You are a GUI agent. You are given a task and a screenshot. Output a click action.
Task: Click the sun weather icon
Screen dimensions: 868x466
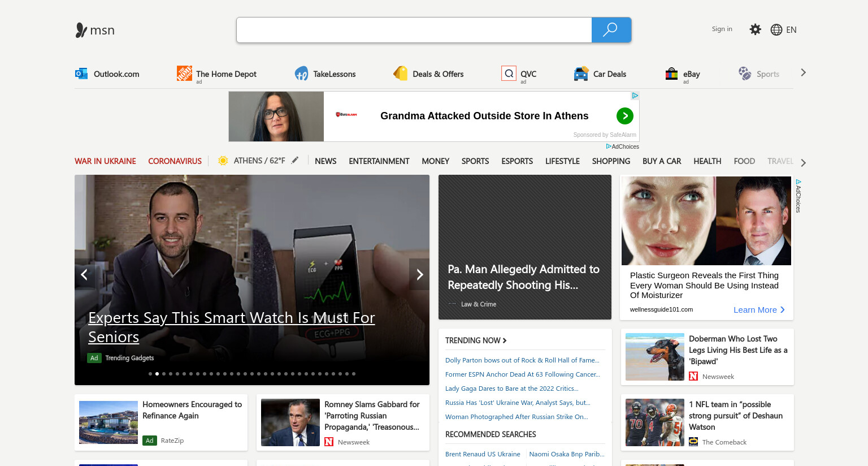[x=223, y=161]
